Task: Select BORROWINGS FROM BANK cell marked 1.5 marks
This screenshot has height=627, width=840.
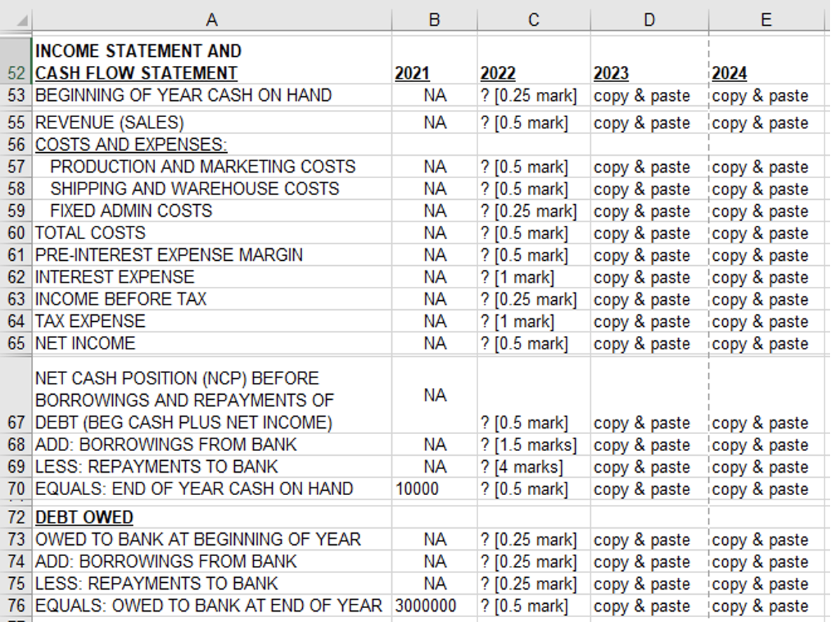Action: pos(534,445)
